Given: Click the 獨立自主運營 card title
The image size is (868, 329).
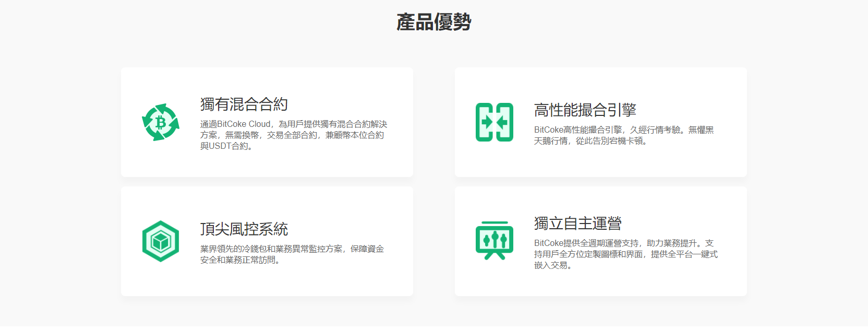Looking at the screenshot, I should (x=578, y=223).
